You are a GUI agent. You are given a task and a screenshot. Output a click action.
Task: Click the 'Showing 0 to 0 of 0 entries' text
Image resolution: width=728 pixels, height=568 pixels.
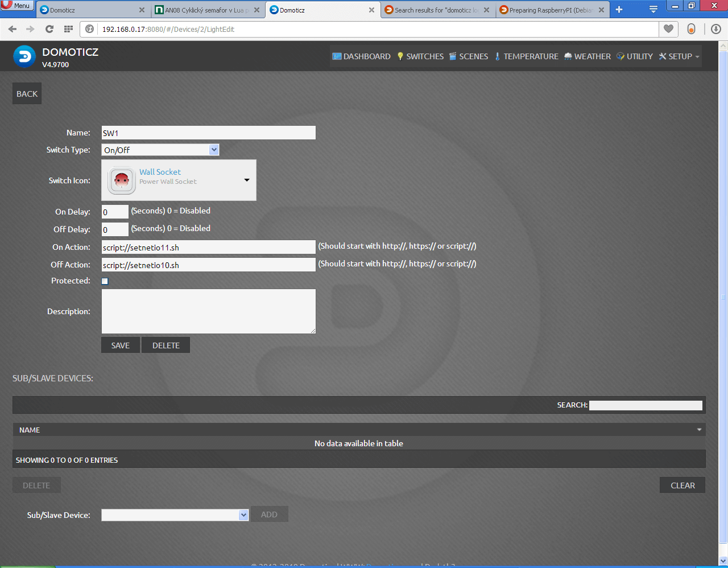[67, 460]
